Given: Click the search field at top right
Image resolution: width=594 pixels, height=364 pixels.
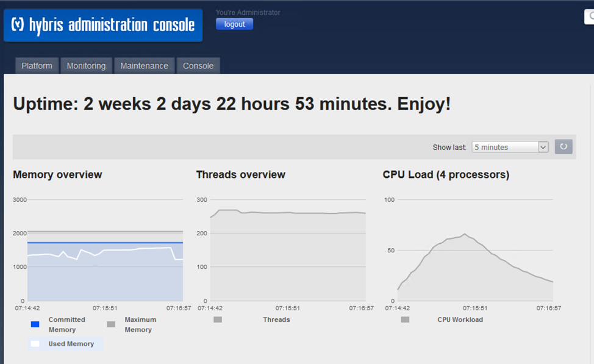Looking at the screenshot, I should tap(590, 16).
